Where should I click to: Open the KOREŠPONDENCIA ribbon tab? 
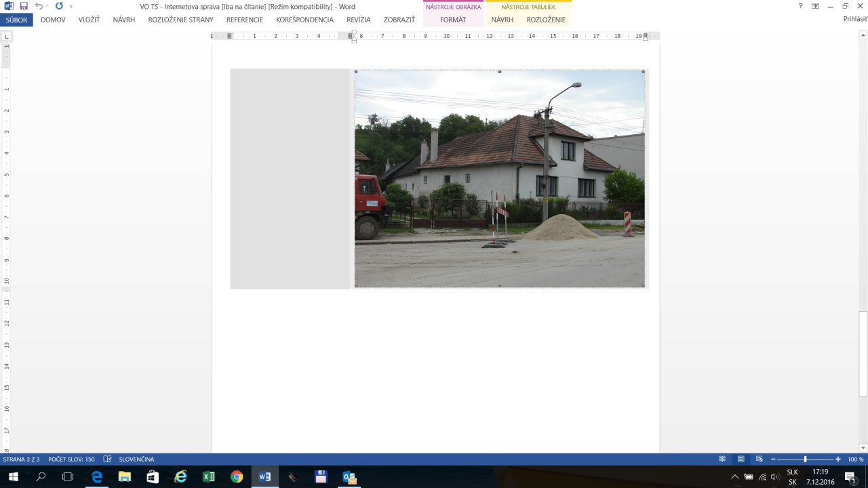click(x=305, y=20)
